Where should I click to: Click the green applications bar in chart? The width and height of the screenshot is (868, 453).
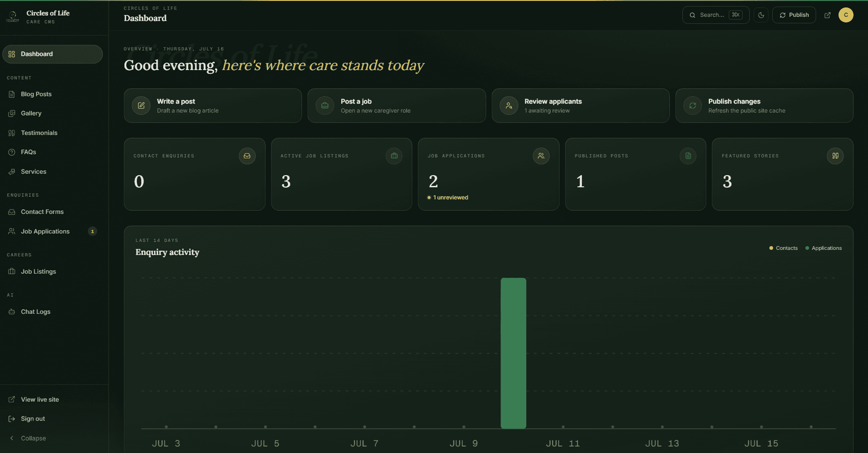[x=513, y=353]
